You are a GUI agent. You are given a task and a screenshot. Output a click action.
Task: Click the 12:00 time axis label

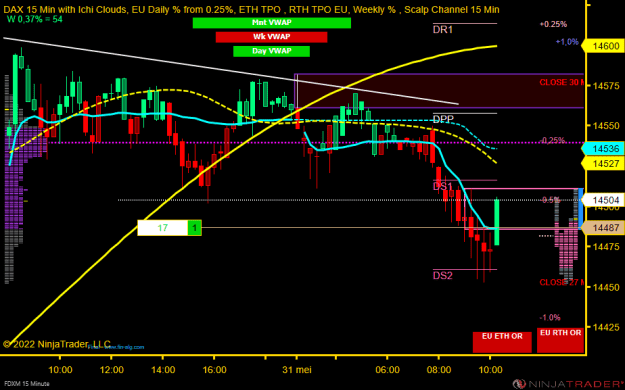[x=112, y=370]
